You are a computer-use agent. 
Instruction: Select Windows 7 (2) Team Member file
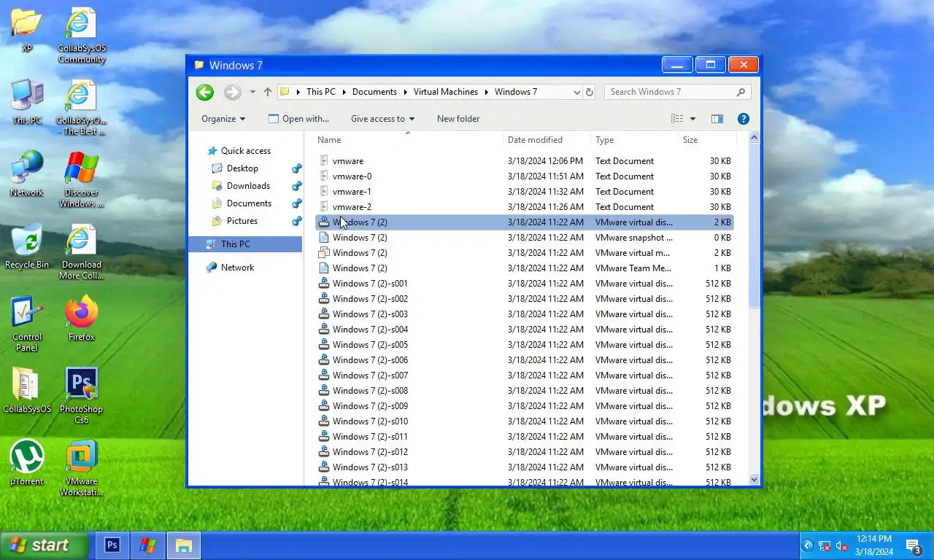(524, 268)
